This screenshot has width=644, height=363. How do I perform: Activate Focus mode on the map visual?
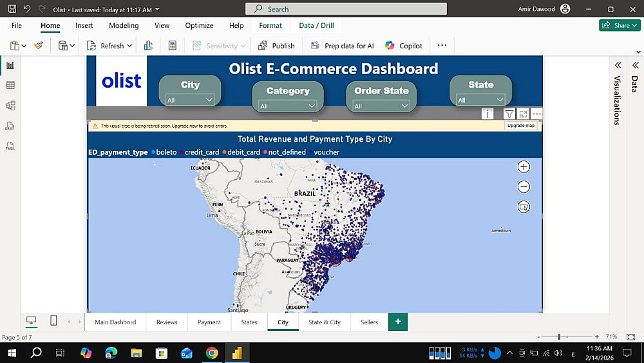(523, 114)
